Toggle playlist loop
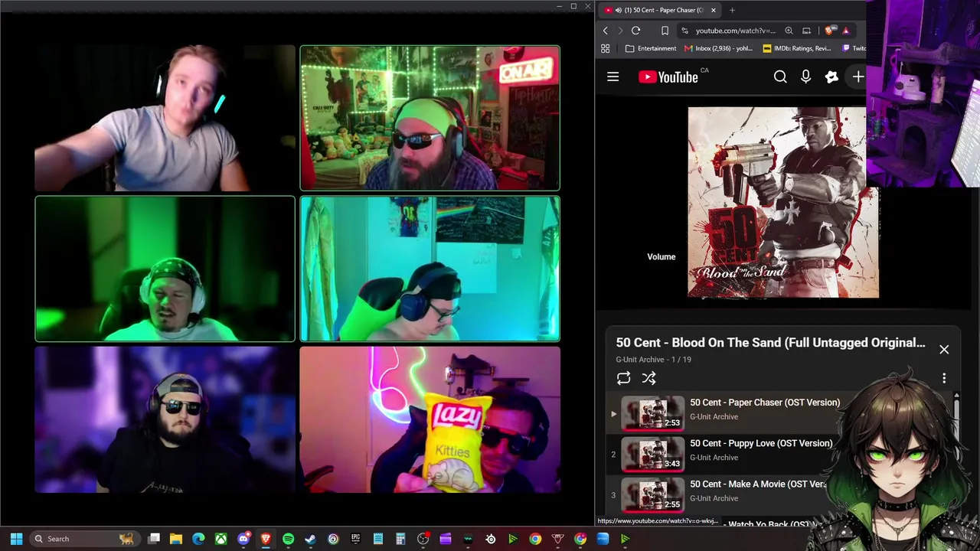980x551 pixels. (623, 378)
